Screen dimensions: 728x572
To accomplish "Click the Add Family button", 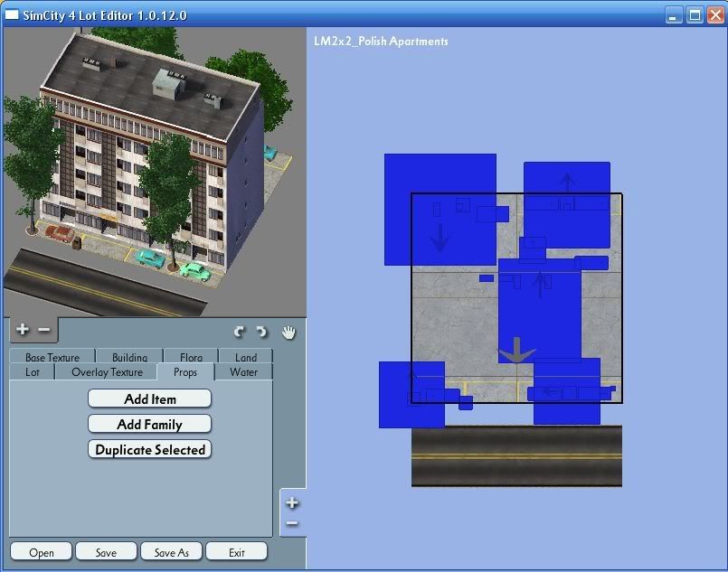I will click(149, 424).
